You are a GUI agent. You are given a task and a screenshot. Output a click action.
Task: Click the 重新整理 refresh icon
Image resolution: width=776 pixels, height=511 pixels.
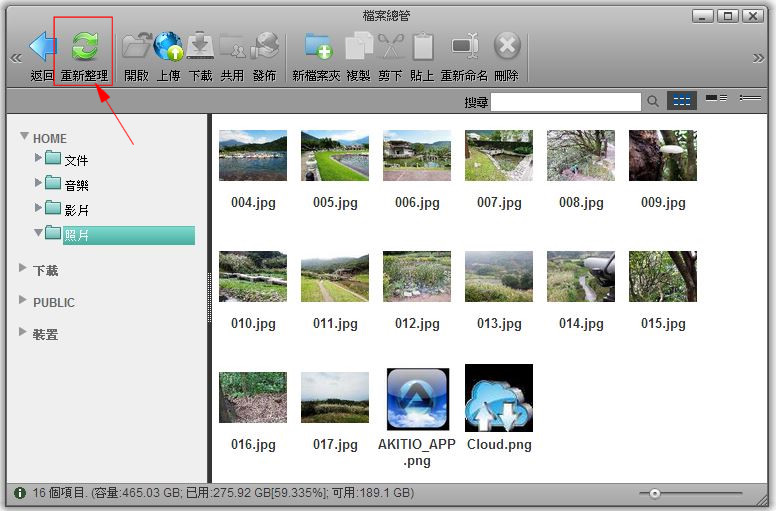(84, 46)
